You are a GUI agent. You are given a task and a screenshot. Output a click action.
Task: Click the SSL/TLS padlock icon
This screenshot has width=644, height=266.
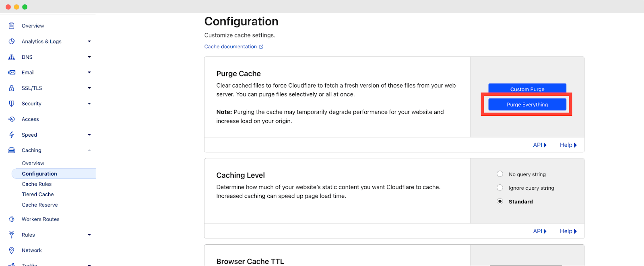point(12,88)
